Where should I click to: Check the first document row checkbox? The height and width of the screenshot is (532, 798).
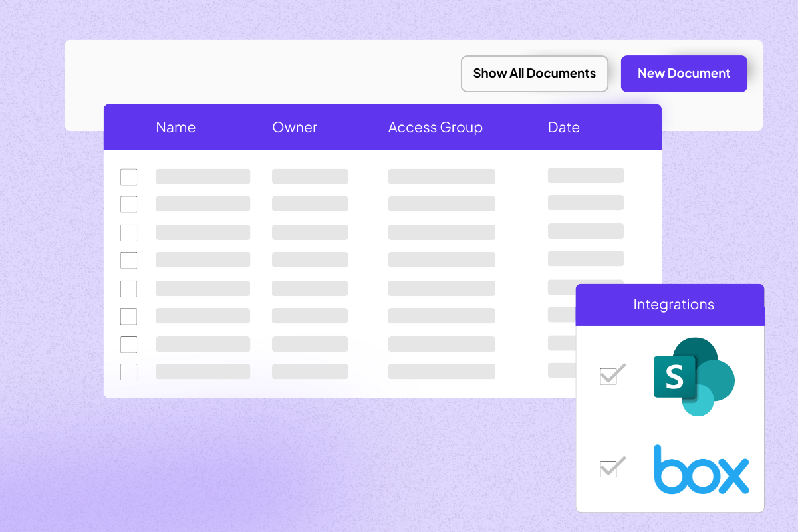click(x=128, y=177)
